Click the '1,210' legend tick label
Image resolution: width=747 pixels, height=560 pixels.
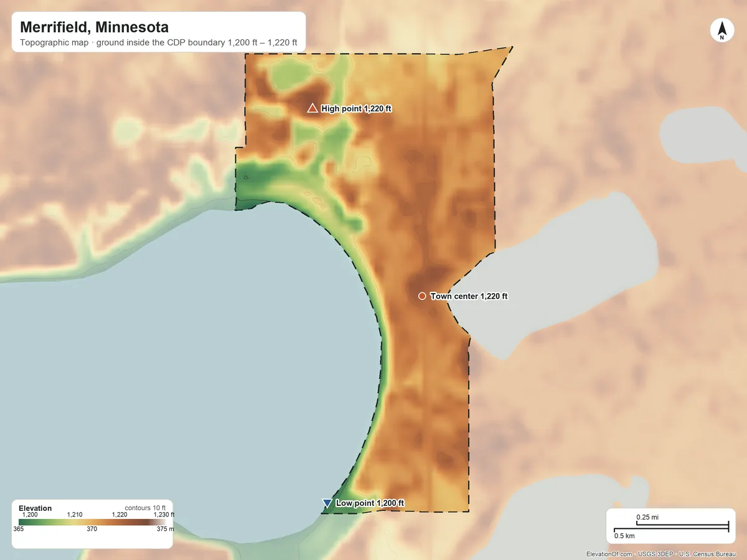[74, 515]
